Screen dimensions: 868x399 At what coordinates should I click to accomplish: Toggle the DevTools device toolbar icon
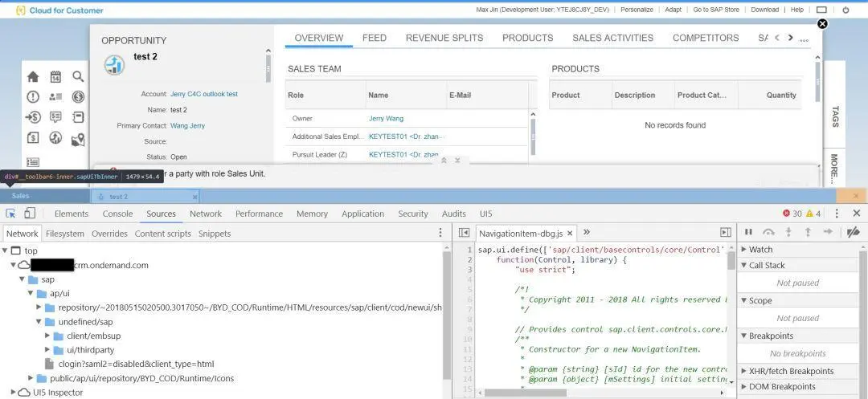(x=30, y=214)
